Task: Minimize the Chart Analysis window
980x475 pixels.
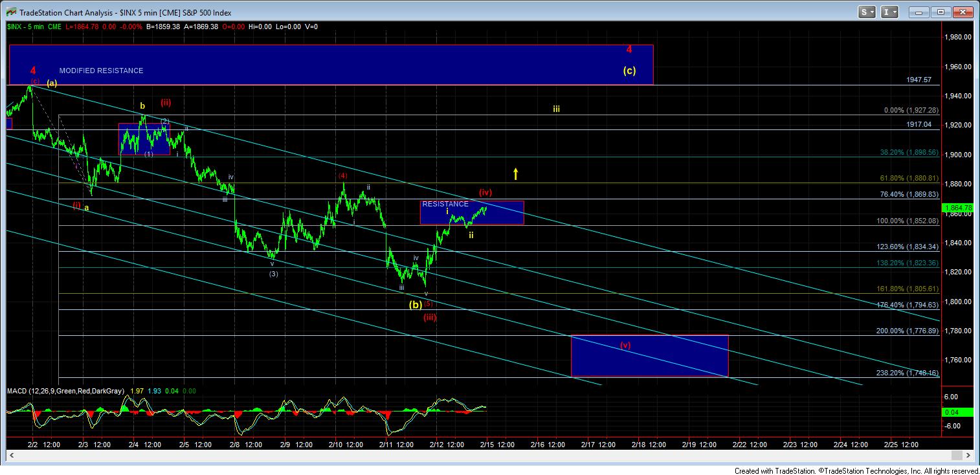Action: (x=920, y=12)
